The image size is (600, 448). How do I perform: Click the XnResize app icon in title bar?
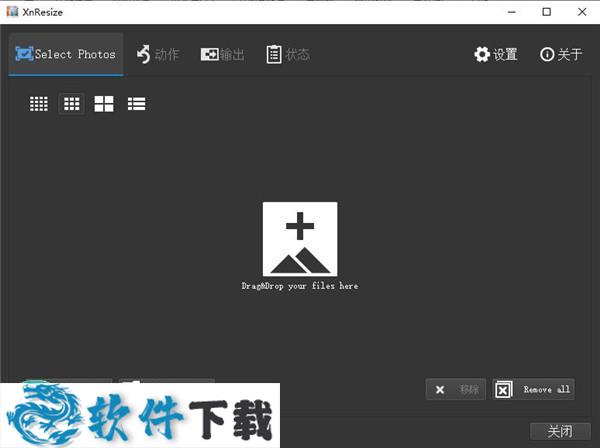pyautogui.click(x=12, y=11)
